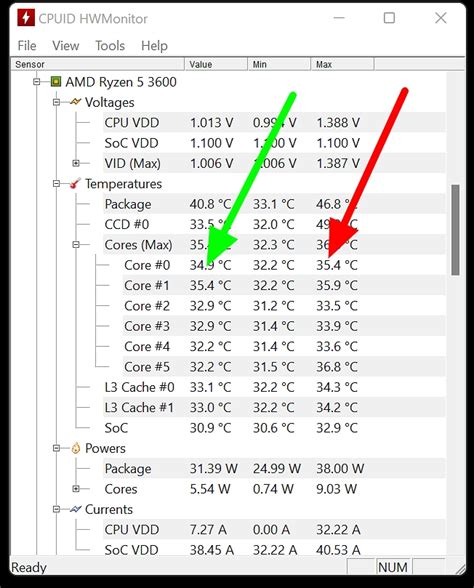Click the Temperatures thermometer icon
This screenshot has height=588, width=474.
coord(75,183)
